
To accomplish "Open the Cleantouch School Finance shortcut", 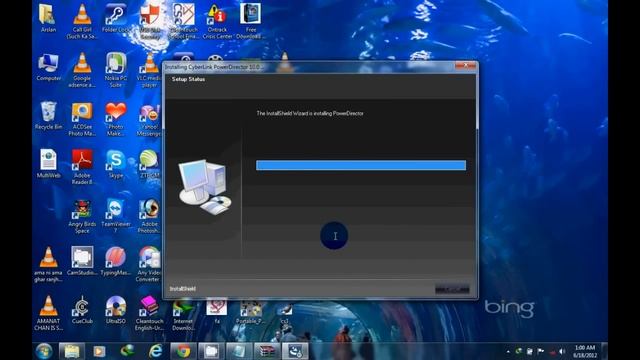I will coord(183,22).
